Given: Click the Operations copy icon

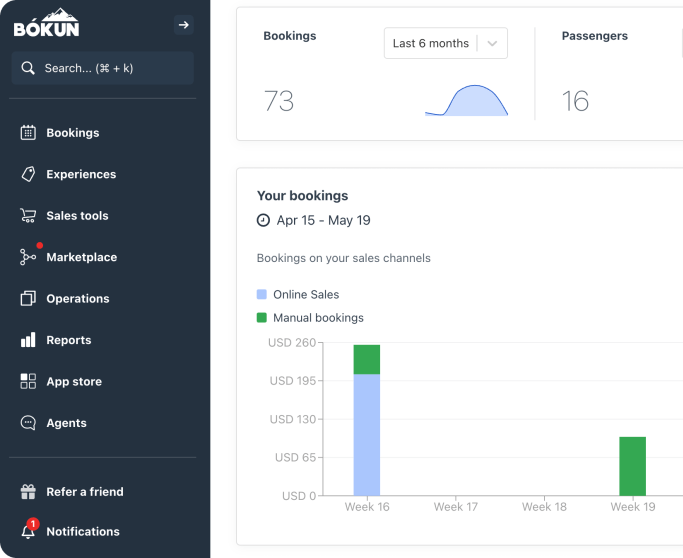Looking at the screenshot, I should [x=28, y=299].
